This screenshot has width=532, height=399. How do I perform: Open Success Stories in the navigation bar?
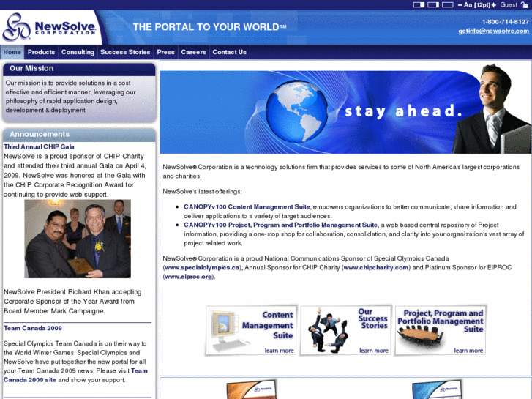(x=125, y=52)
